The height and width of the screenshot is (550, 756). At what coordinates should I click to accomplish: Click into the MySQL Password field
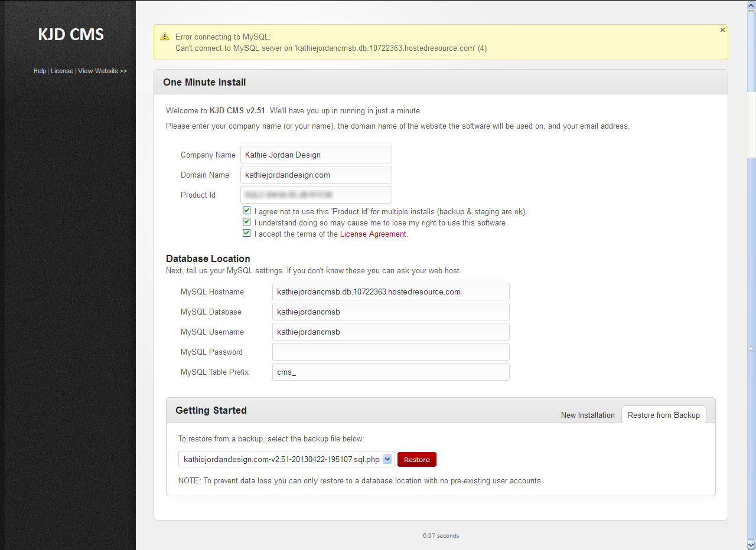(390, 352)
